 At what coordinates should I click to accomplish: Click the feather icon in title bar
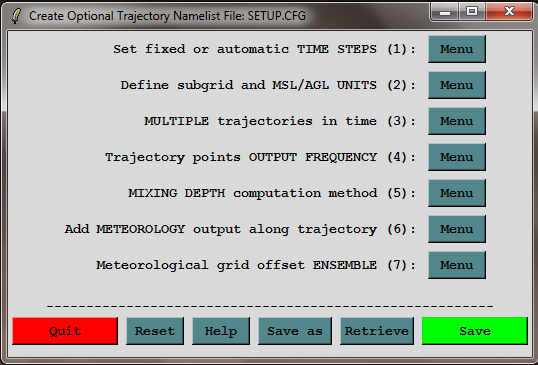(16, 16)
